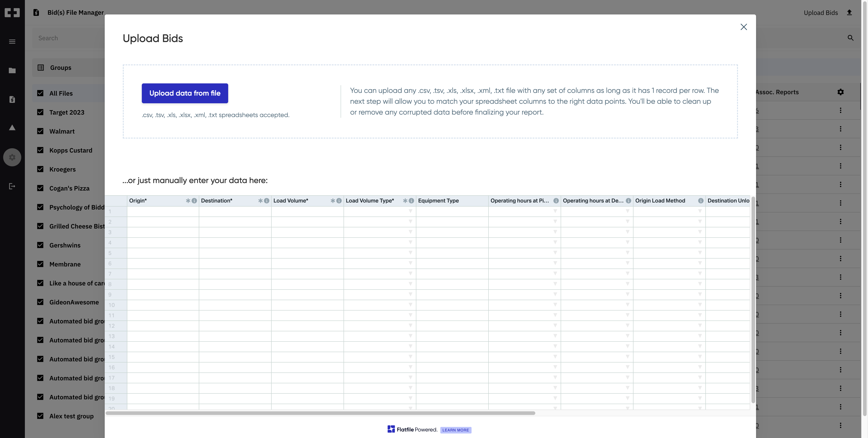
Task: Open the kebab menu beside Assoc. Reports row
Action: (840, 111)
